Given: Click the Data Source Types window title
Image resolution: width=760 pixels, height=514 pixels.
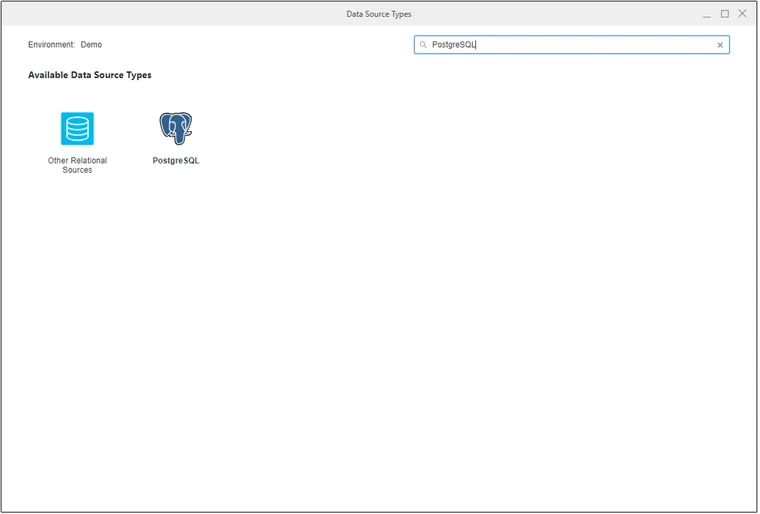Looking at the screenshot, I should pyautogui.click(x=378, y=14).
